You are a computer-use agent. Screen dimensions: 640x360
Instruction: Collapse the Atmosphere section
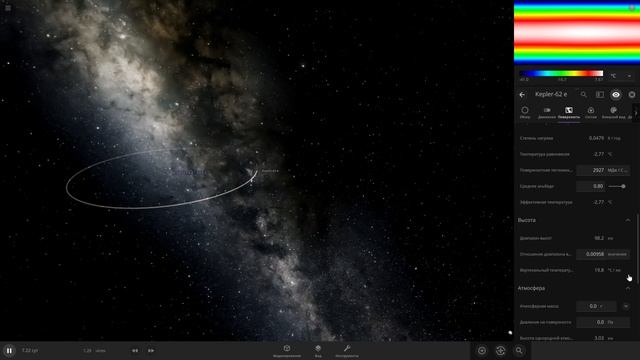628,289
